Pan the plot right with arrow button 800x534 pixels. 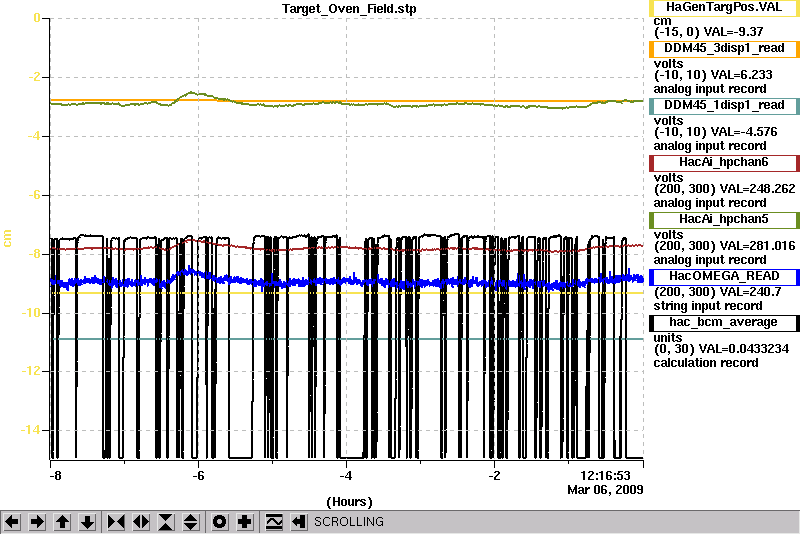37,522
